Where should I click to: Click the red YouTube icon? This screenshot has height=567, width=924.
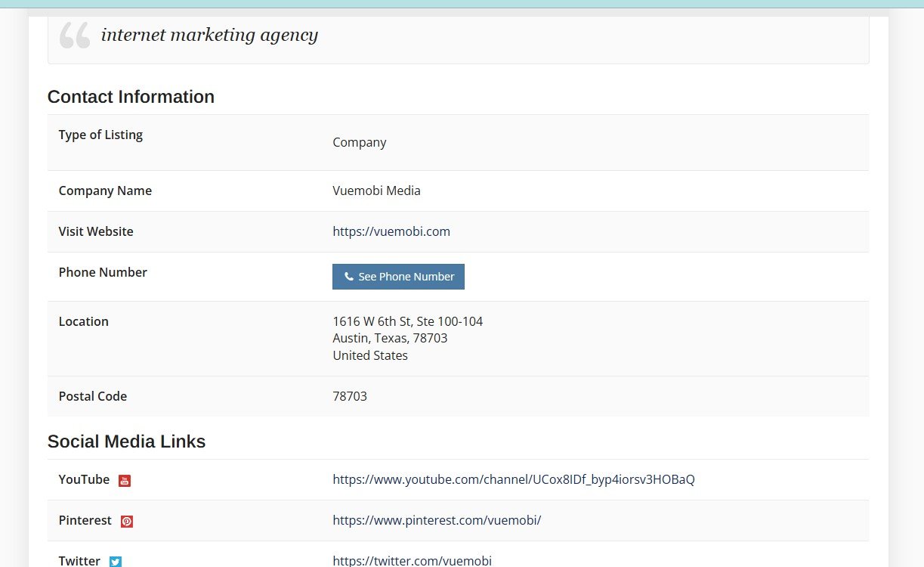[125, 481]
